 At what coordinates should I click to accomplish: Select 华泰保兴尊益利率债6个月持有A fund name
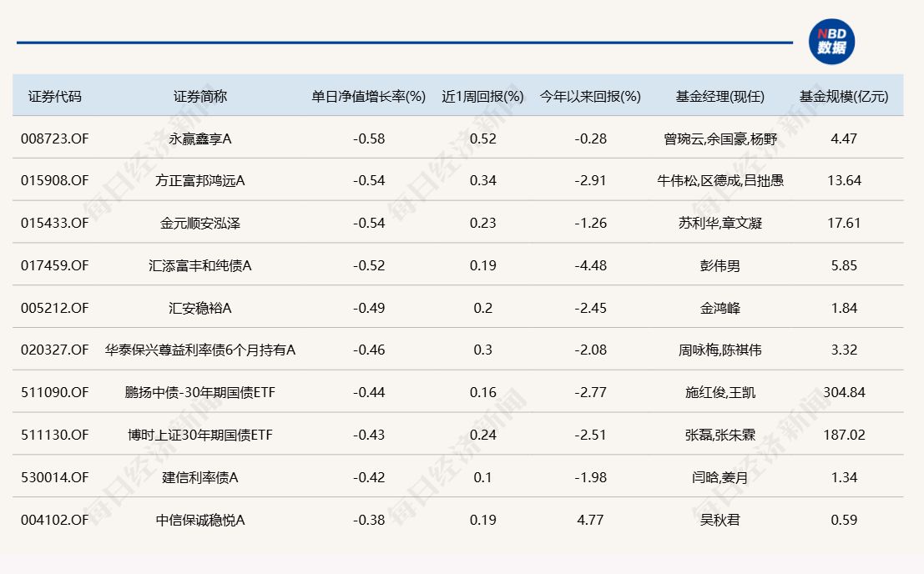pos(200,350)
